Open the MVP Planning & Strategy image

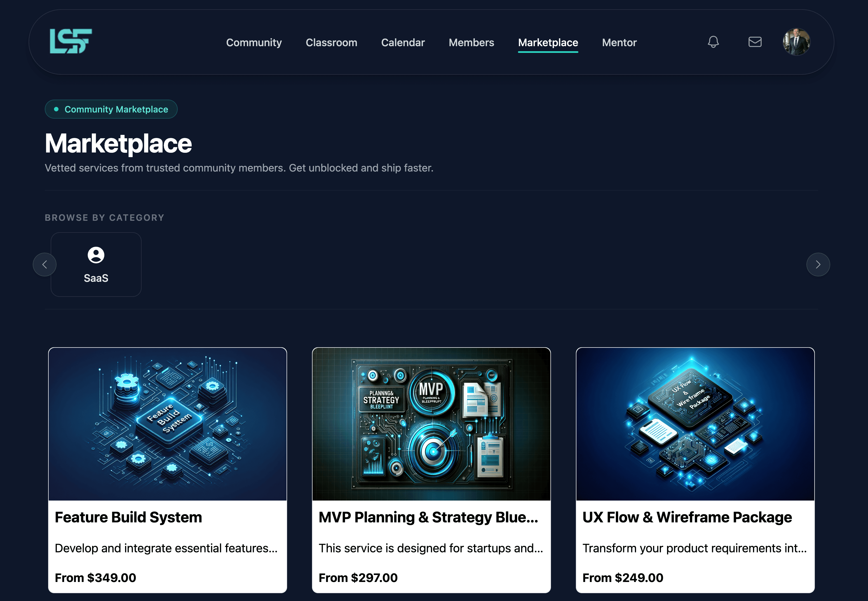(x=431, y=424)
